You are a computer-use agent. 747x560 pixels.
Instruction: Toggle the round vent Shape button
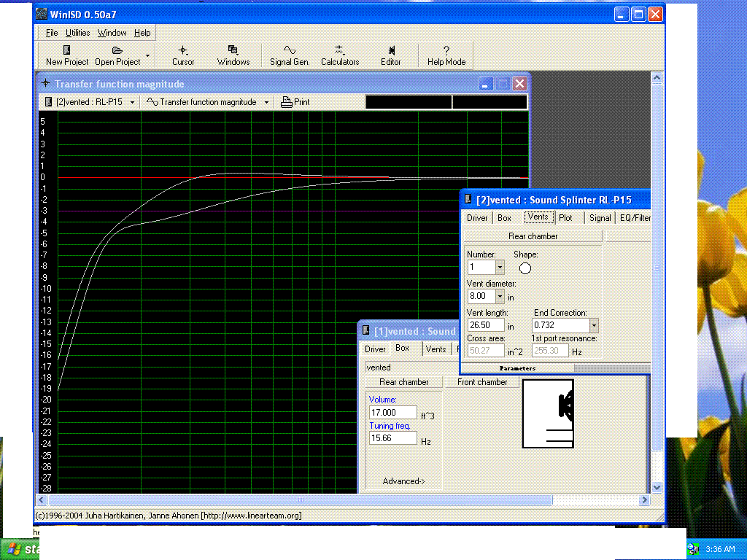pos(525,268)
